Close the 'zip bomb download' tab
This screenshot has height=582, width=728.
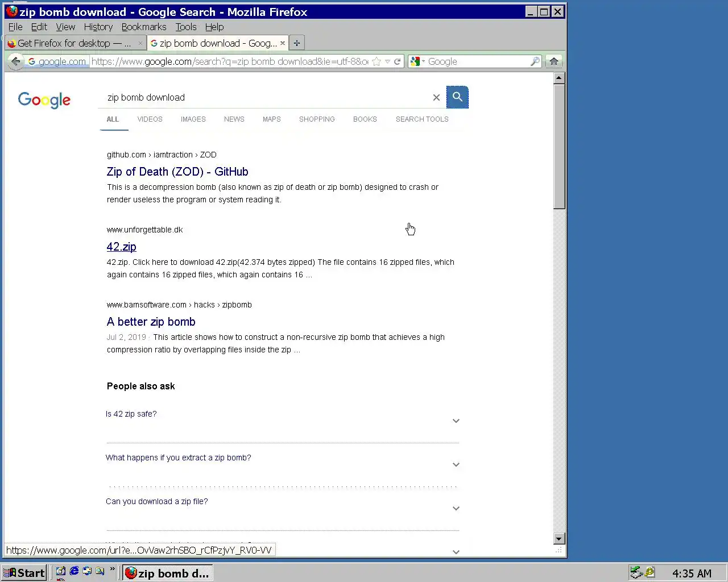click(283, 43)
